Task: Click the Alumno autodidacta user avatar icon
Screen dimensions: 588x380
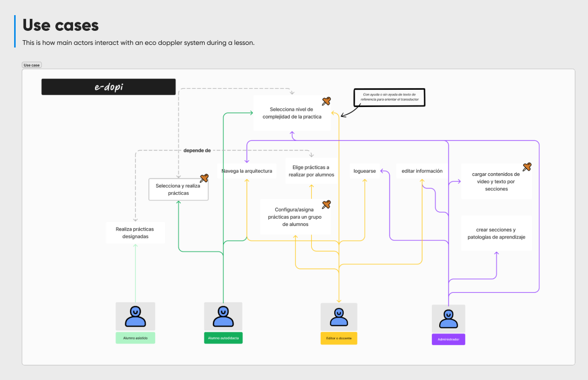Action: pyautogui.click(x=223, y=316)
